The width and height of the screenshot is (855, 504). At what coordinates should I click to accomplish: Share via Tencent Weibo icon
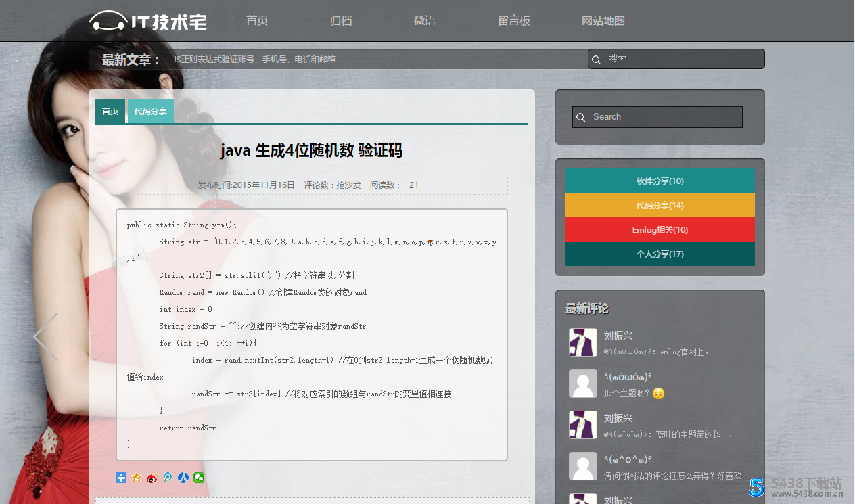click(x=168, y=478)
